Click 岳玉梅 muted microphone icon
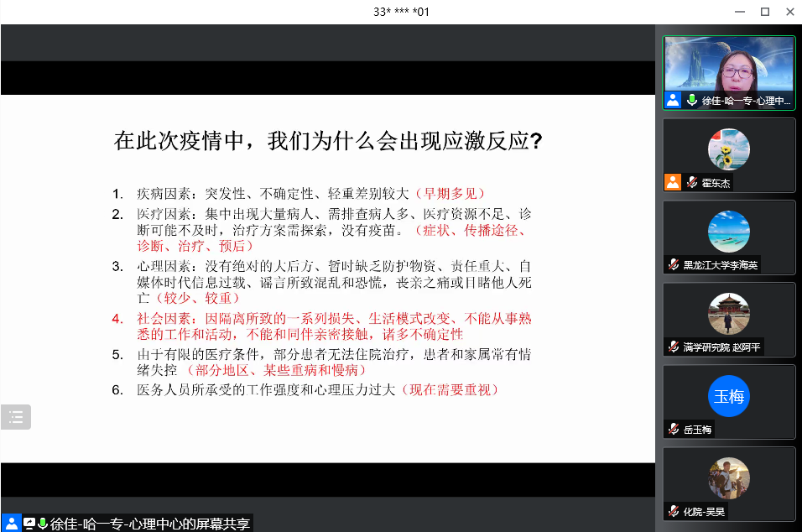802x532 pixels. point(674,429)
